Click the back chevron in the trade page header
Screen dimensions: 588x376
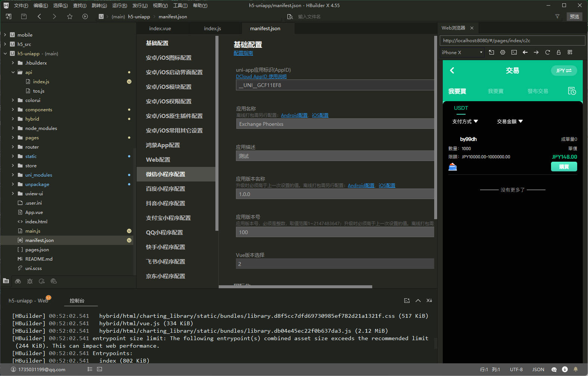[x=452, y=70]
